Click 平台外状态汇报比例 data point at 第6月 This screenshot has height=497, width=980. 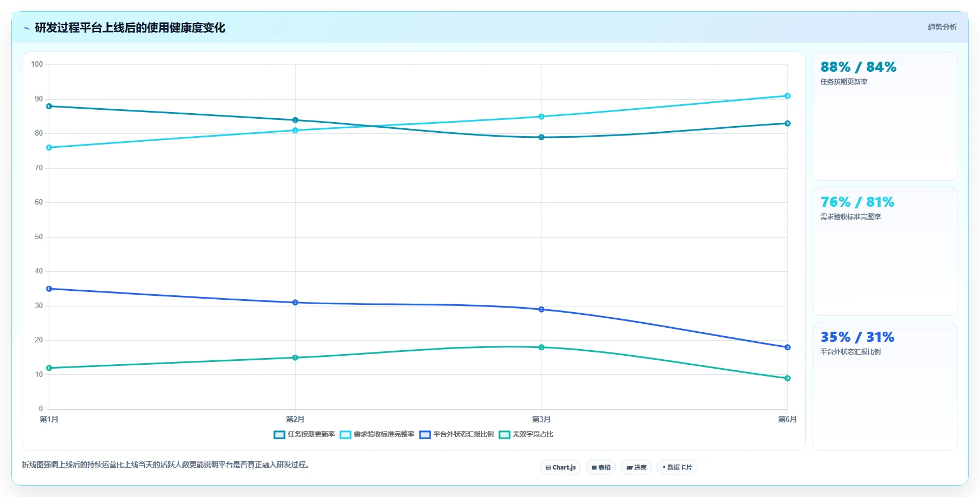[787, 347]
